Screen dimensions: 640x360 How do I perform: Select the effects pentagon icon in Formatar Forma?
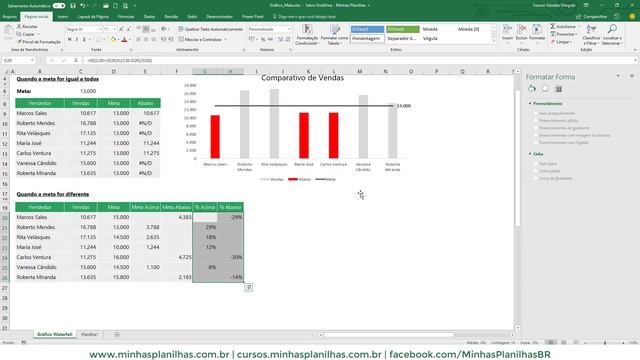point(545,89)
